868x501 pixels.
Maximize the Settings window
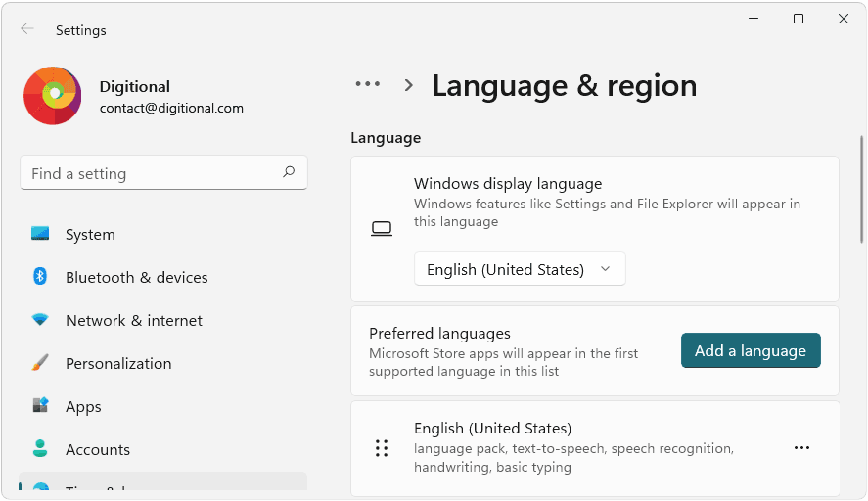point(799,19)
